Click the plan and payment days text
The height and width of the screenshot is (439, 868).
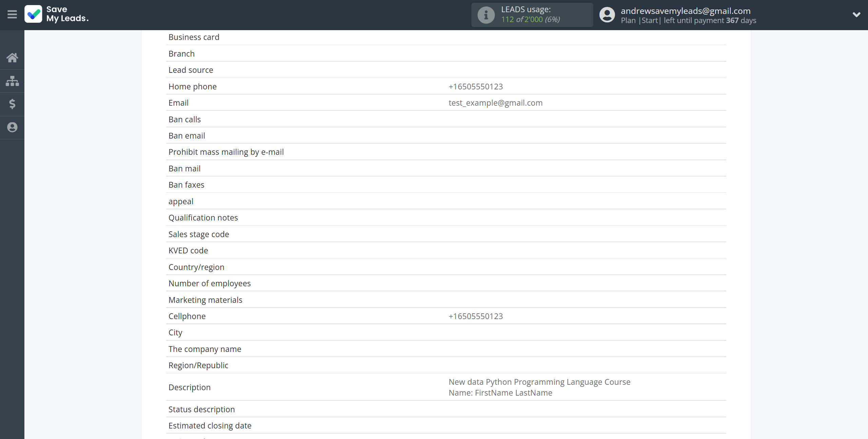(x=688, y=20)
